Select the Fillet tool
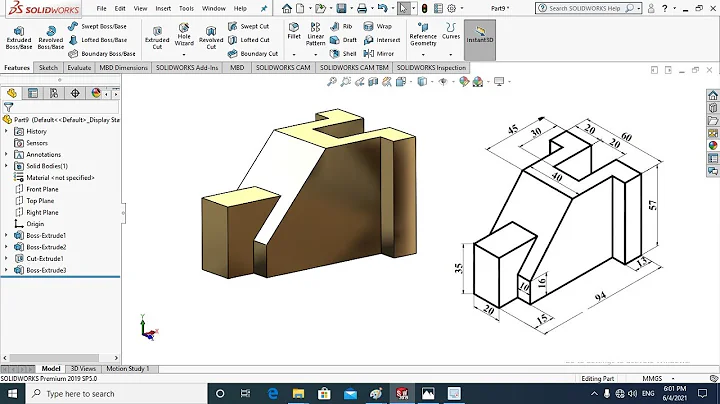This screenshot has height=404, width=720. (294, 31)
